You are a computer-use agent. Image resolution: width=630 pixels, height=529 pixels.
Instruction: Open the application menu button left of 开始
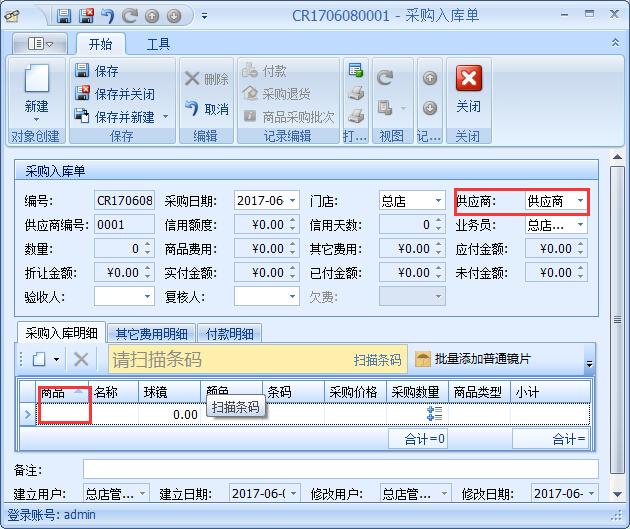40,43
